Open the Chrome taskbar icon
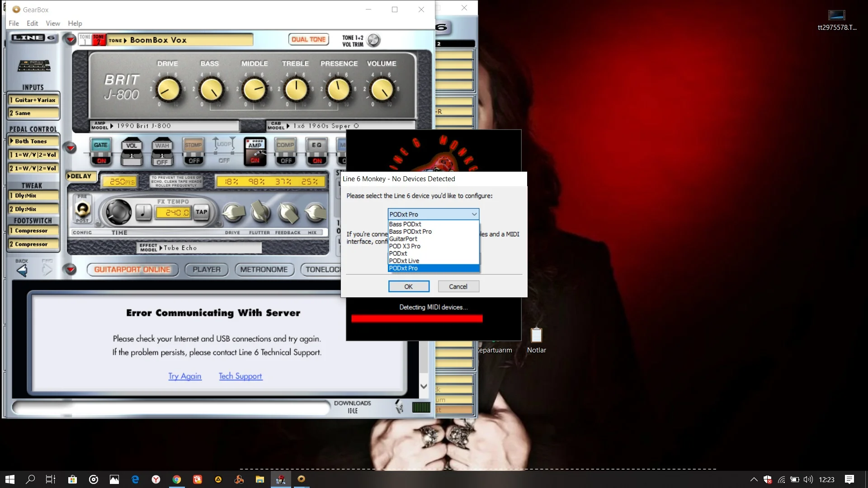868x488 pixels. coord(177,479)
